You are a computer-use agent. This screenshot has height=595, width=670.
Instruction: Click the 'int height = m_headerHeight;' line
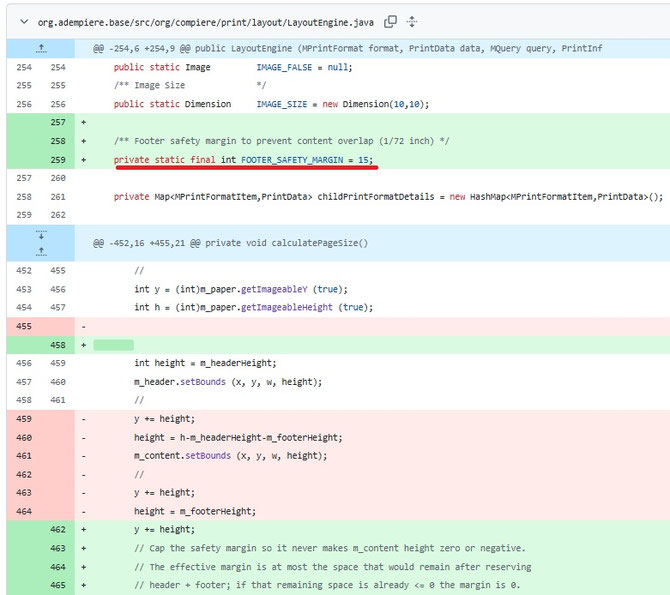coord(205,363)
